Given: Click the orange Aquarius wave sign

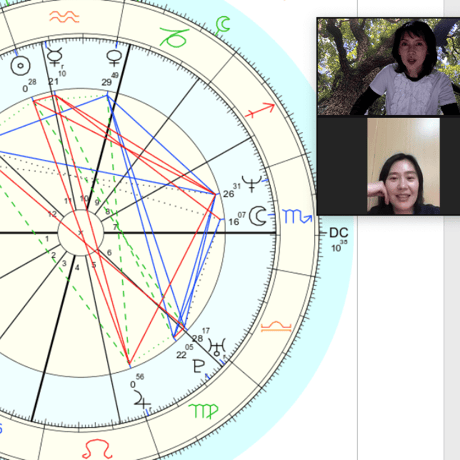Looking at the screenshot, I should [x=64, y=16].
